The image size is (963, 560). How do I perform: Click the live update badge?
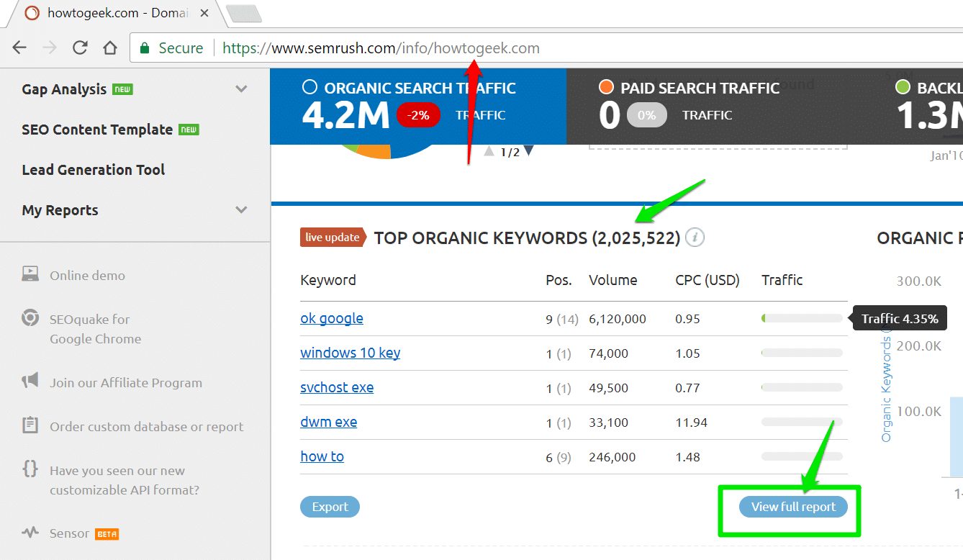click(x=333, y=238)
